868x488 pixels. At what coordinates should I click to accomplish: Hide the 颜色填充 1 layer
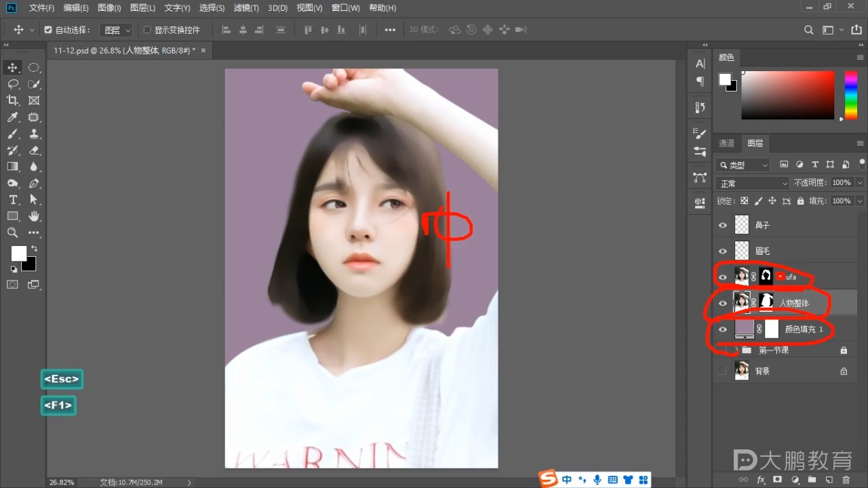(x=722, y=329)
